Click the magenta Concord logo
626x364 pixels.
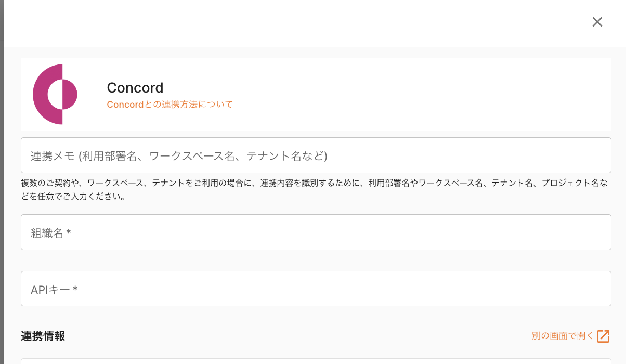55,94
